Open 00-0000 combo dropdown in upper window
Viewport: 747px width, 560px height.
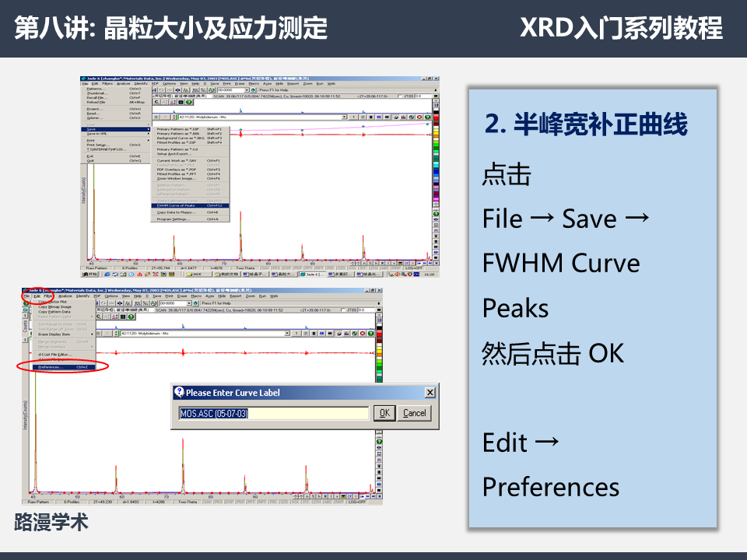pos(247,90)
